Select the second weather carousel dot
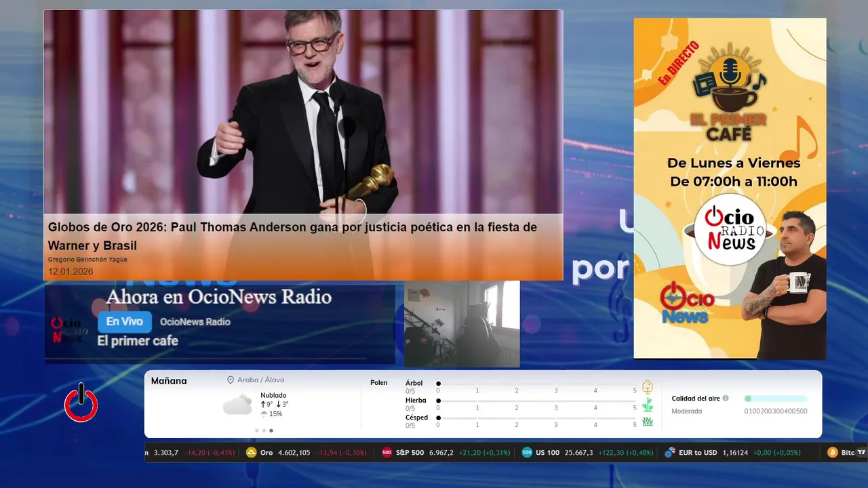 [x=264, y=430]
